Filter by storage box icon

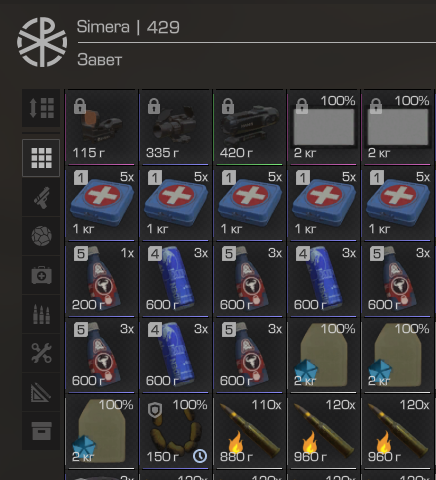41,431
